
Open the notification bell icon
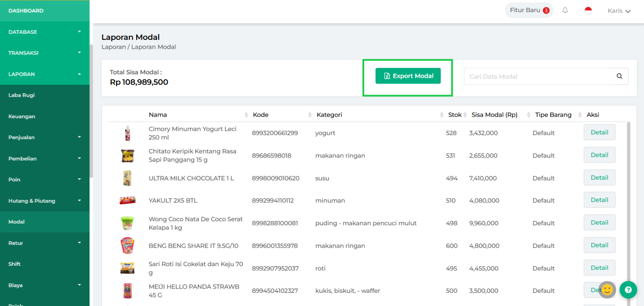pos(565,10)
